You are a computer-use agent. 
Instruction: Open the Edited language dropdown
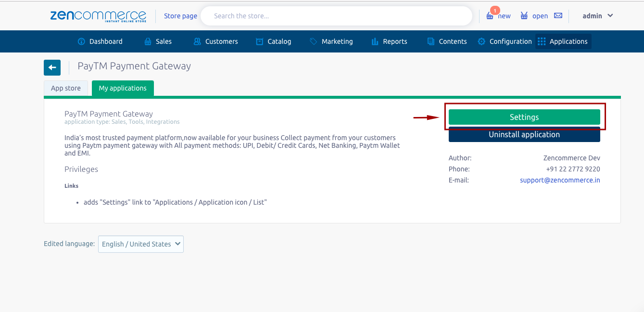141,244
